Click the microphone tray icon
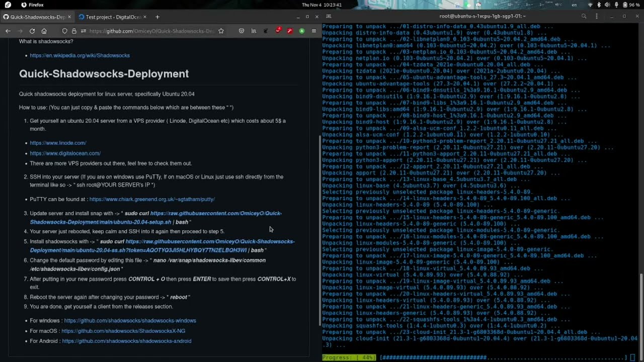 click(x=616, y=5)
